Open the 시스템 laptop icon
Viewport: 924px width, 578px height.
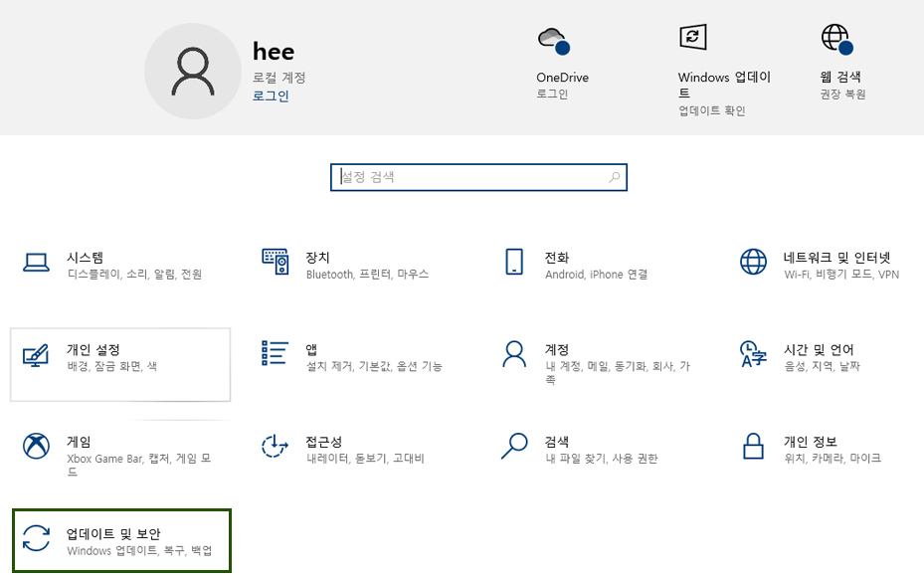[x=36, y=263]
